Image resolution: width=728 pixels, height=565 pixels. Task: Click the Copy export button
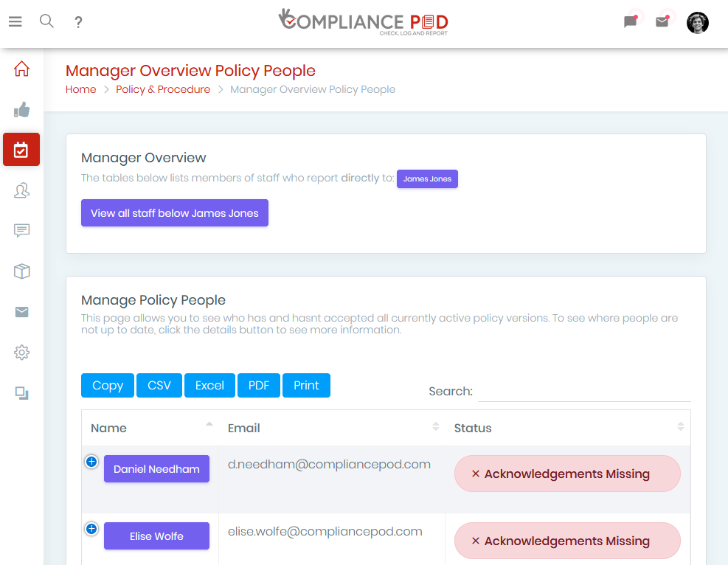point(108,385)
